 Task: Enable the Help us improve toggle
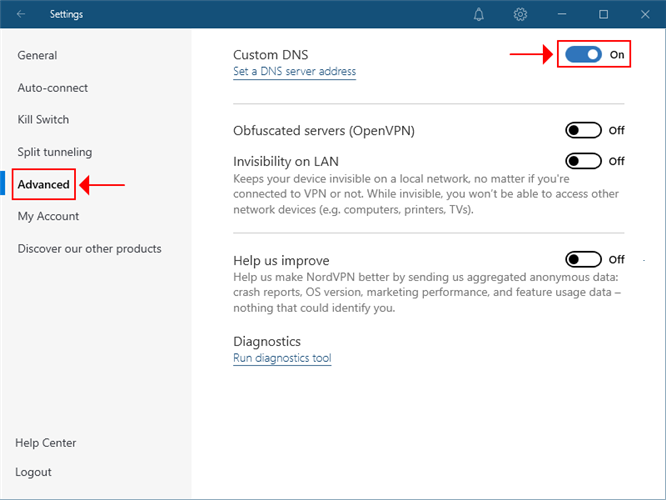click(x=583, y=260)
